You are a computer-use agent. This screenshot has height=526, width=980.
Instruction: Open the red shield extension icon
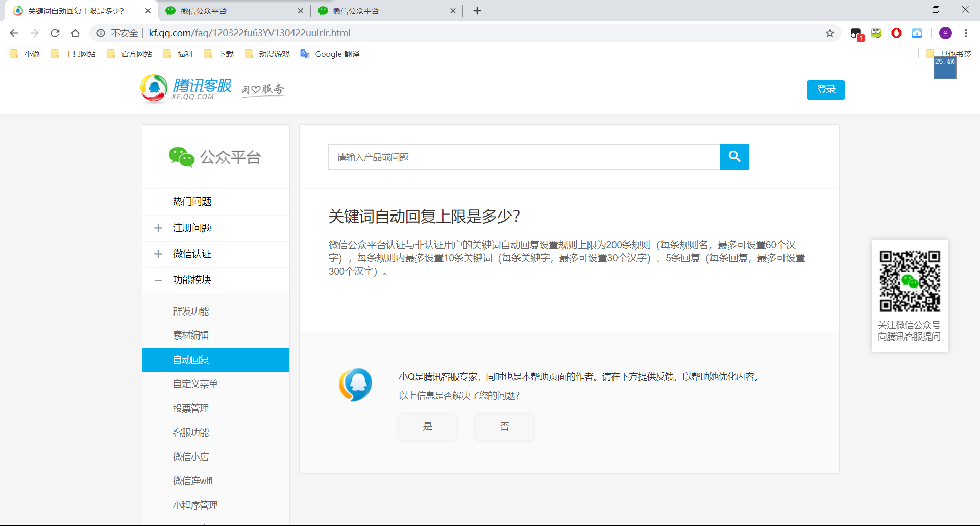click(897, 33)
